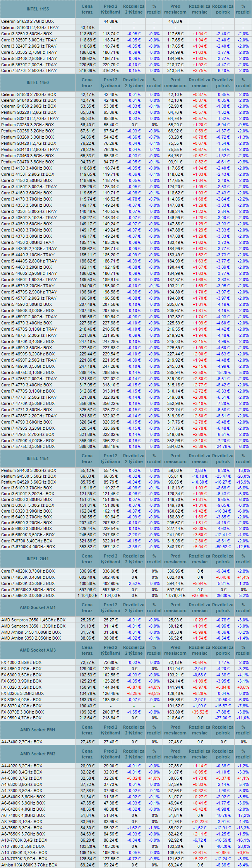This screenshot has width=252, height=868.
Task: Select the Core i5 4460 3,20GHz BOX row name
Action: [x=26, y=267]
